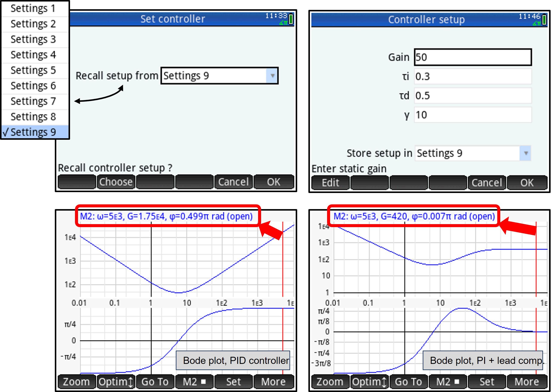The width and height of the screenshot is (551, 392).
Task: Open the More softkey menu on the lead compensator plot
Action: tap(526, 382)
